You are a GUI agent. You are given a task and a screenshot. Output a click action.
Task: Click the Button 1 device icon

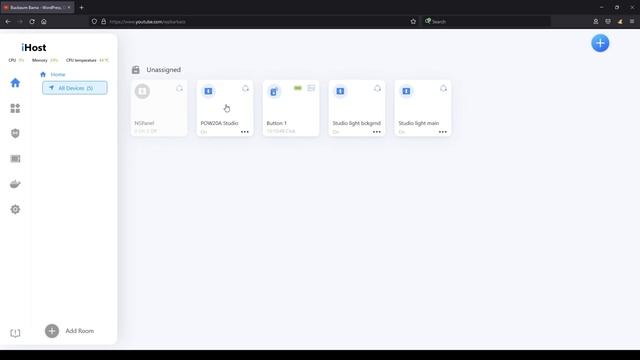274,91
